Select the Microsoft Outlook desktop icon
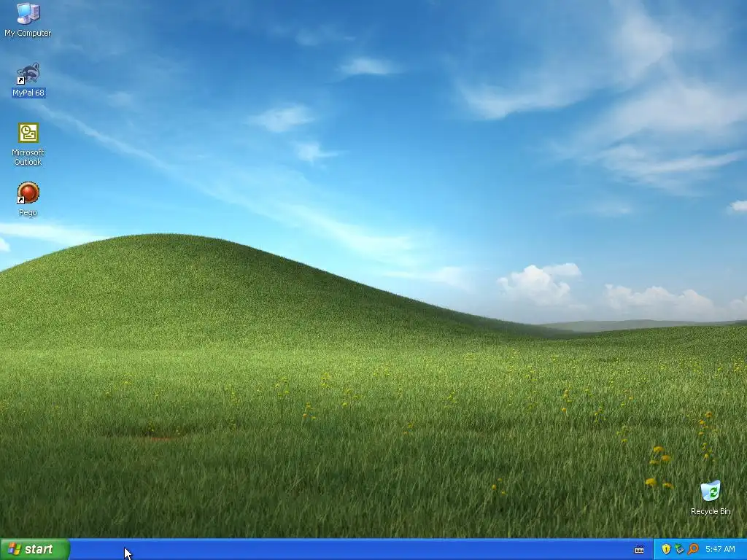Viewport: 747px width, 560px height. [28, 144]
